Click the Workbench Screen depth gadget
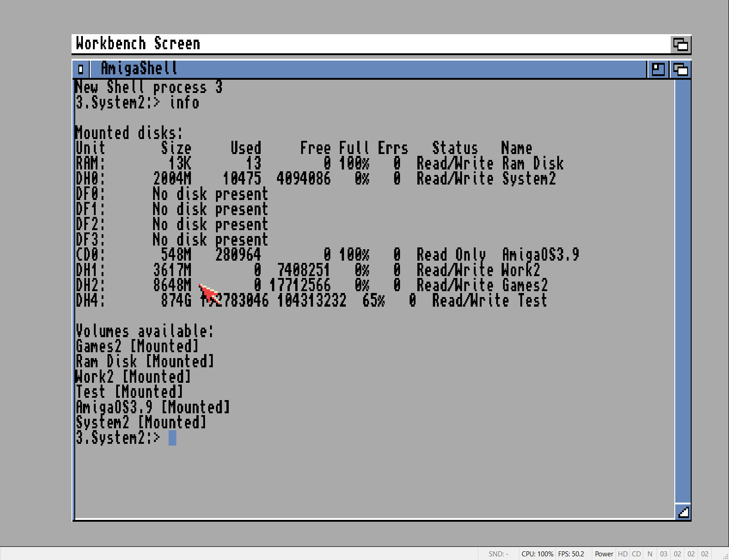The width and height of the screenshot is (729, 560). [x=681, y=44]
